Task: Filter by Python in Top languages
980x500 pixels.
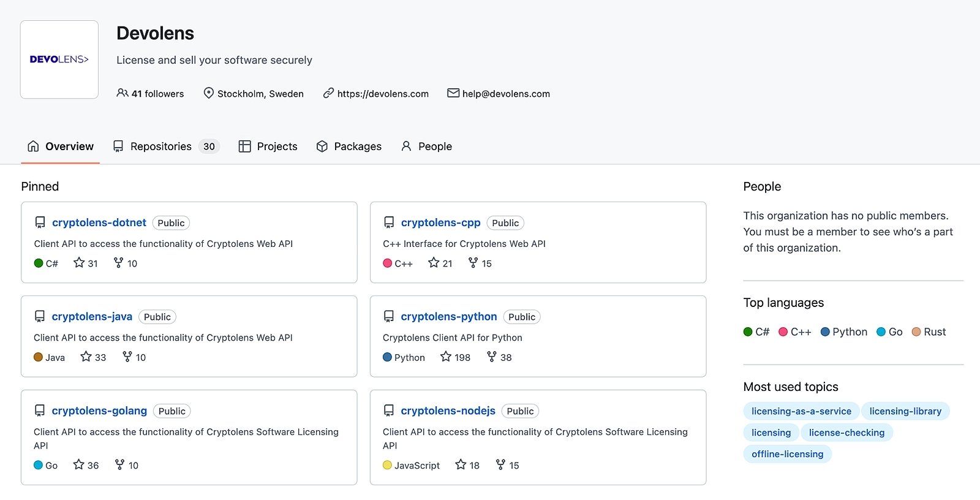Action: (844, 331)
